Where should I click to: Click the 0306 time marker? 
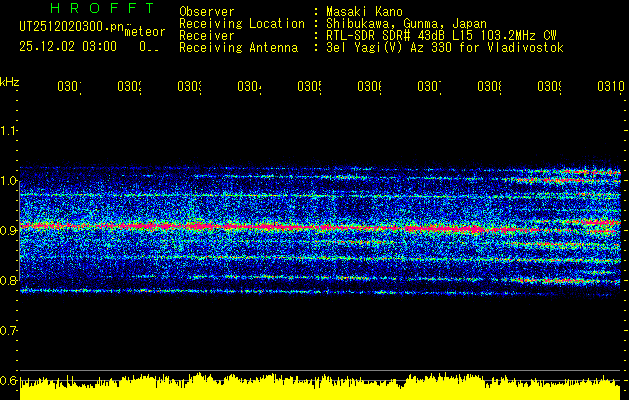[369, 86]
